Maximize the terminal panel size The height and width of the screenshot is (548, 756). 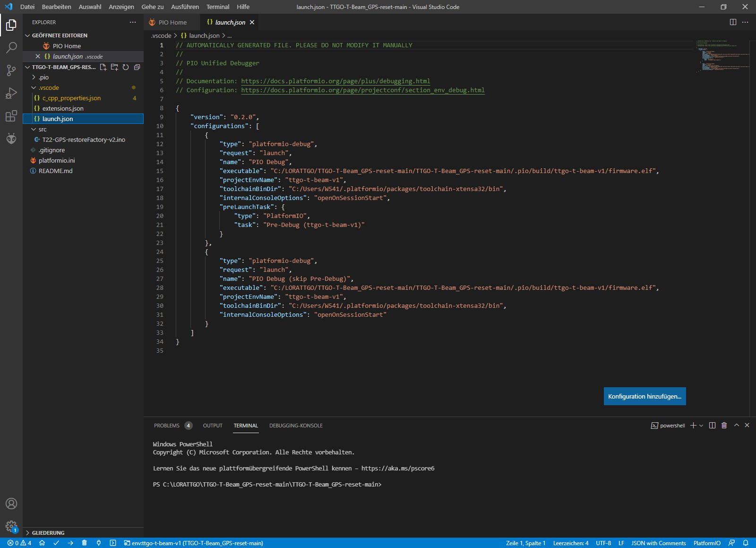(x=736, y=426)
